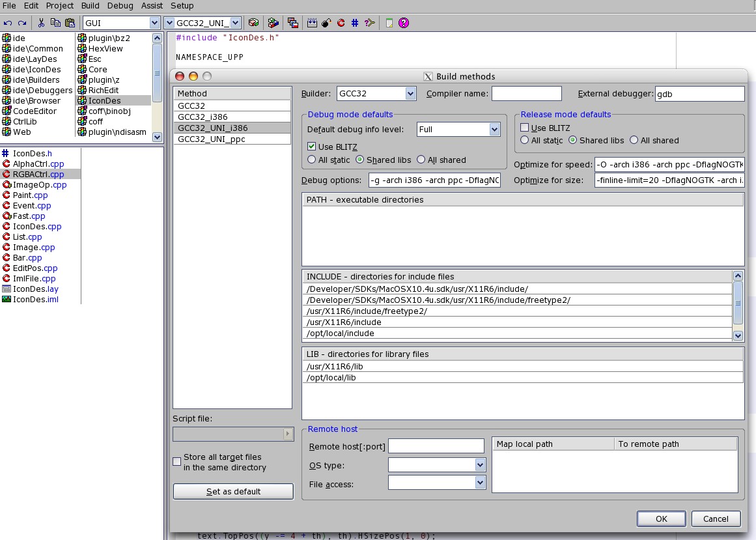Uncheck Use BLITZ in Debug mode defaults
Screen dimensions: 756x540
(x=312, y=147)
